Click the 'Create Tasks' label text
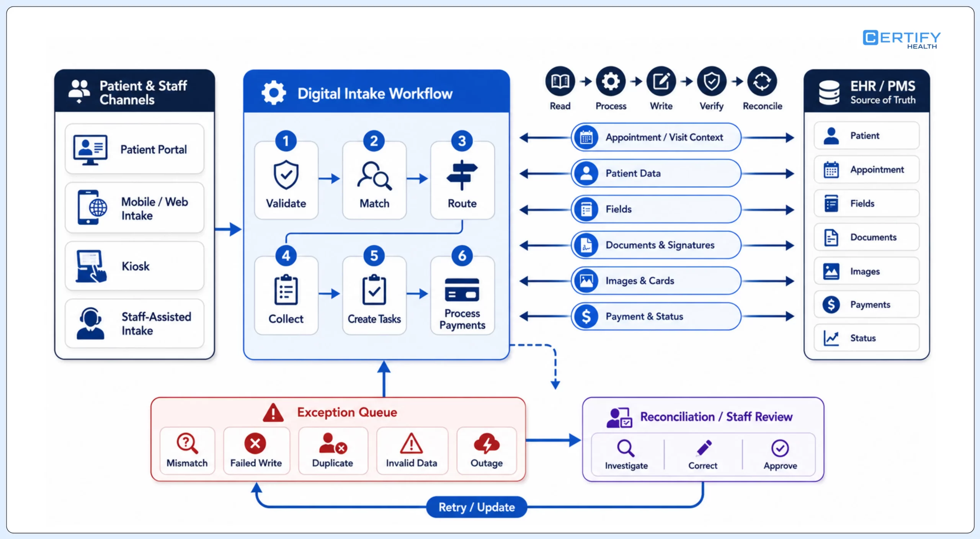The height and width of the screenshot is (539, 980). (374, 319)
